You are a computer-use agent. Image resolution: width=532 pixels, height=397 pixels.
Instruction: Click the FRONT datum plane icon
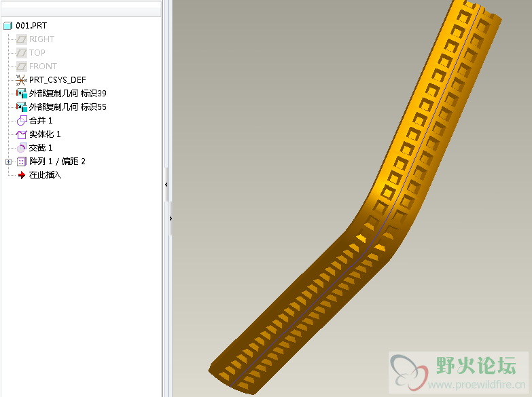22,67
